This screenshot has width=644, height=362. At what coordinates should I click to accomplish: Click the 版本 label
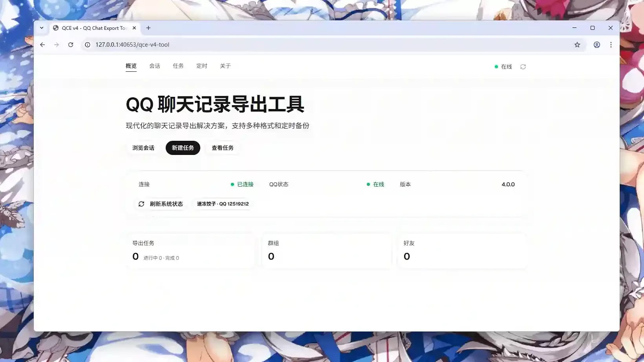click(405, 184)
